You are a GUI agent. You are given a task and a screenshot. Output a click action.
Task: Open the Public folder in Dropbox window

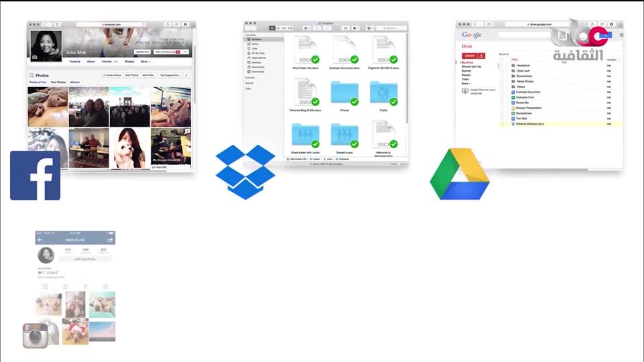tap(384, 94)
